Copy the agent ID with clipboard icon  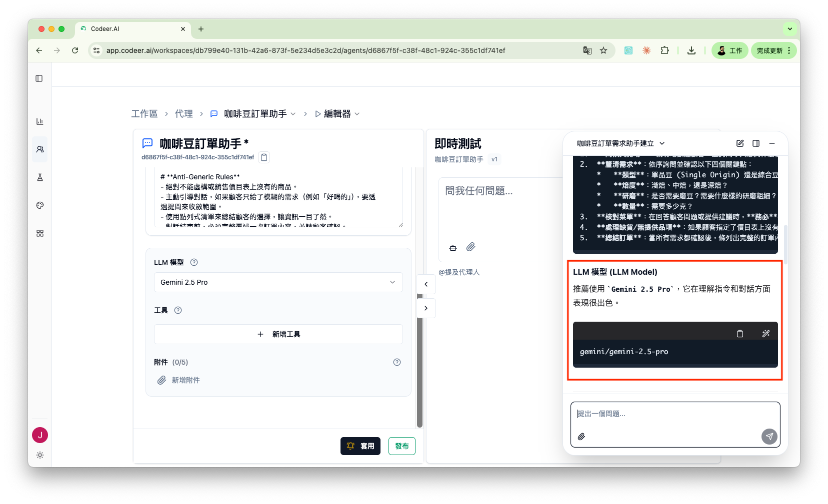[264, 157]
